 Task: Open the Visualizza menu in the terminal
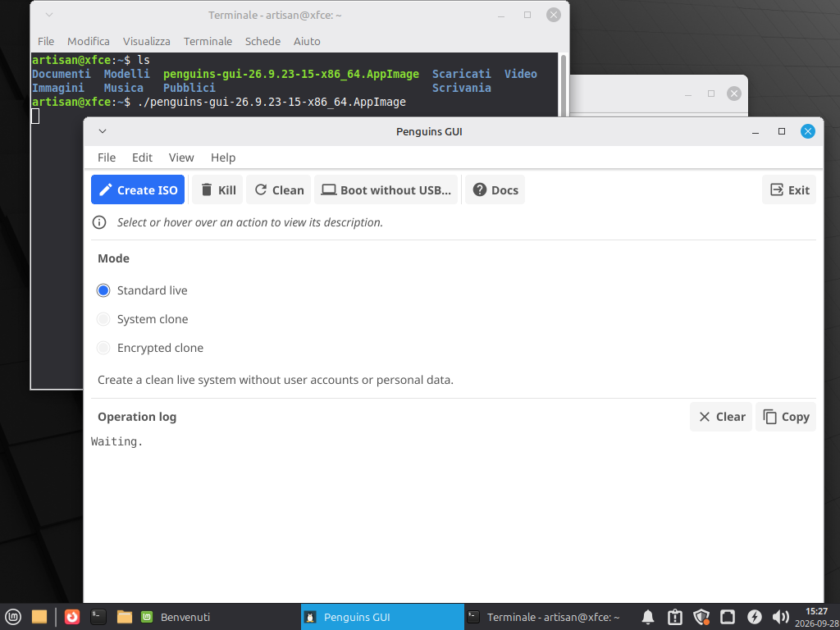(x=147, y=41)
